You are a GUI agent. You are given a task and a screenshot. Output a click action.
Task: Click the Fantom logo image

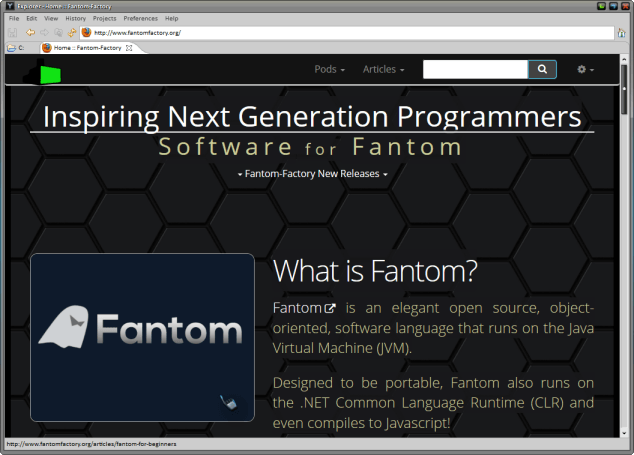pyautogui.click(x=142, y=337)
